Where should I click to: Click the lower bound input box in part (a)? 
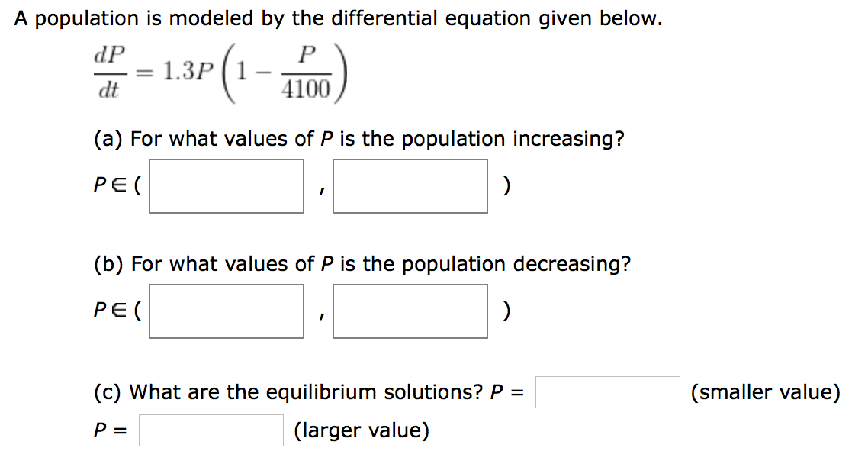pyautogui.click(x=226, y=185)
